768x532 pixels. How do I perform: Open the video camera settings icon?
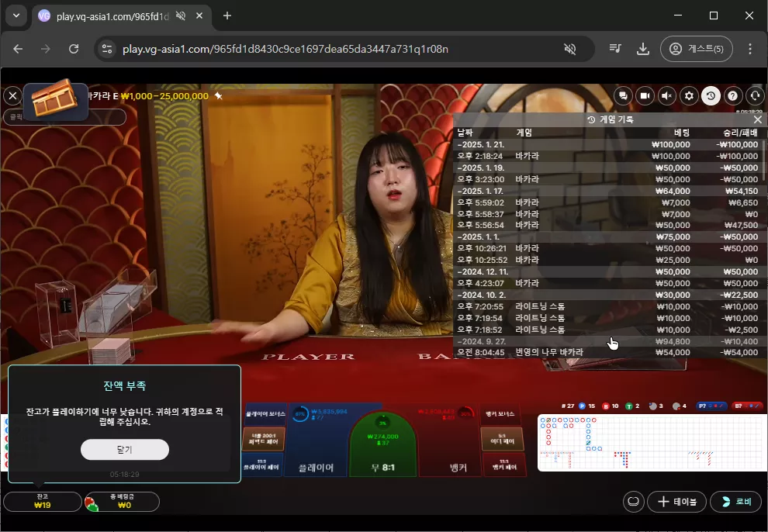coord(645,96)
